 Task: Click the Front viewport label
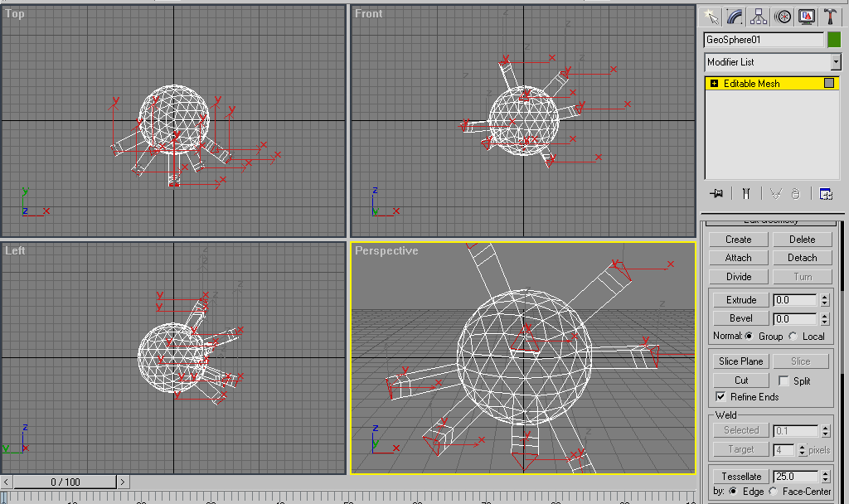tap(368, 13)
